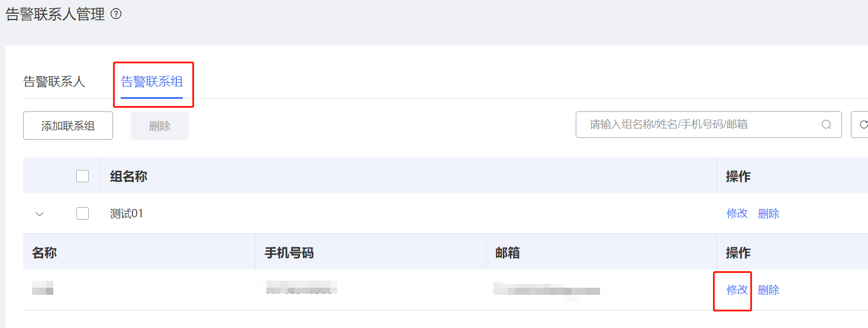868x328 pixels.
Task: Click 删除 in the contact member row
Action: coord(769,290)
